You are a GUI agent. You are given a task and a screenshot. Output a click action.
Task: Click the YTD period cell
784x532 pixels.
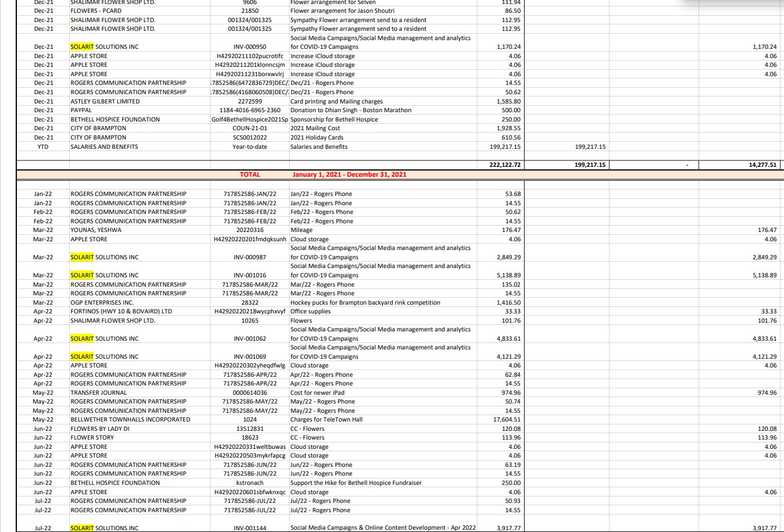coord(43,147)
